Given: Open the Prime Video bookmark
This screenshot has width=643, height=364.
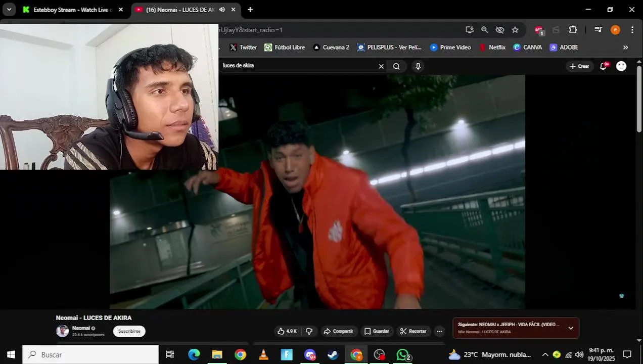Looking at the screenshot, I should pyautogui.click(x=450, y=47).
